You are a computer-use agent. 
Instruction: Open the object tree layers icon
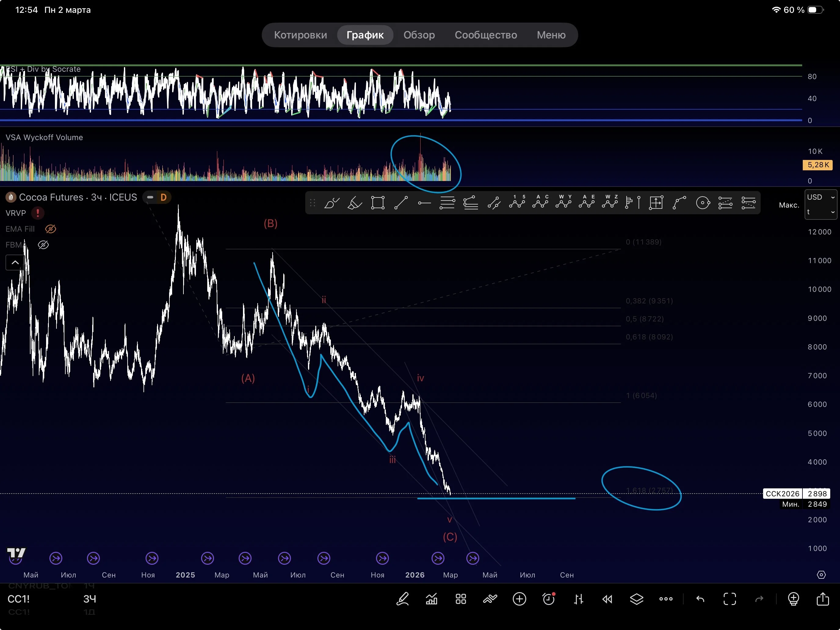[636, 599]
